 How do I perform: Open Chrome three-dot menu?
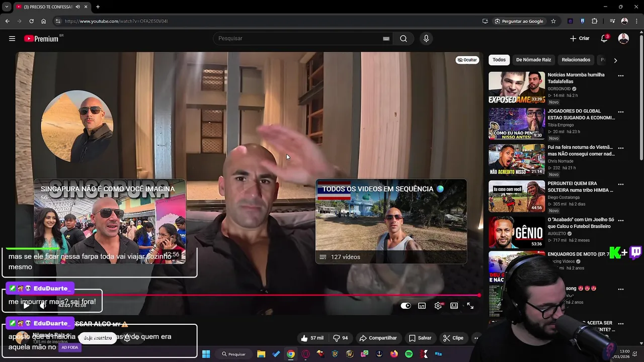pos(637,21)
